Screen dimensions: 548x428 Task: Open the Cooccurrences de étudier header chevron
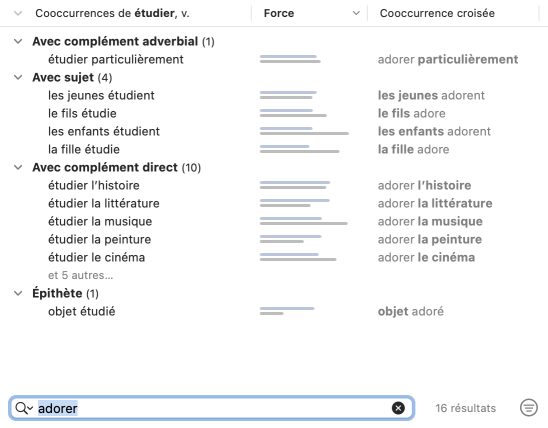click(18, 13)
